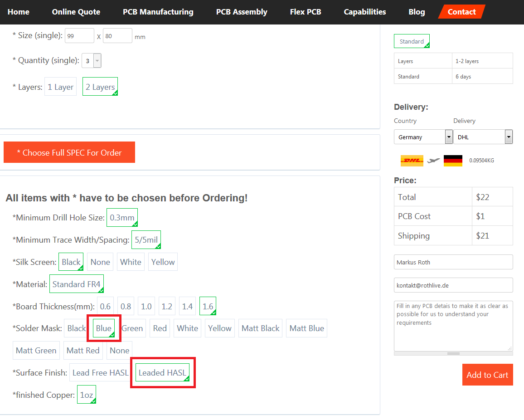Select 0.3mm minimum drill hole size
This screenshot has height=420, width=524.
tap(122, 217)
